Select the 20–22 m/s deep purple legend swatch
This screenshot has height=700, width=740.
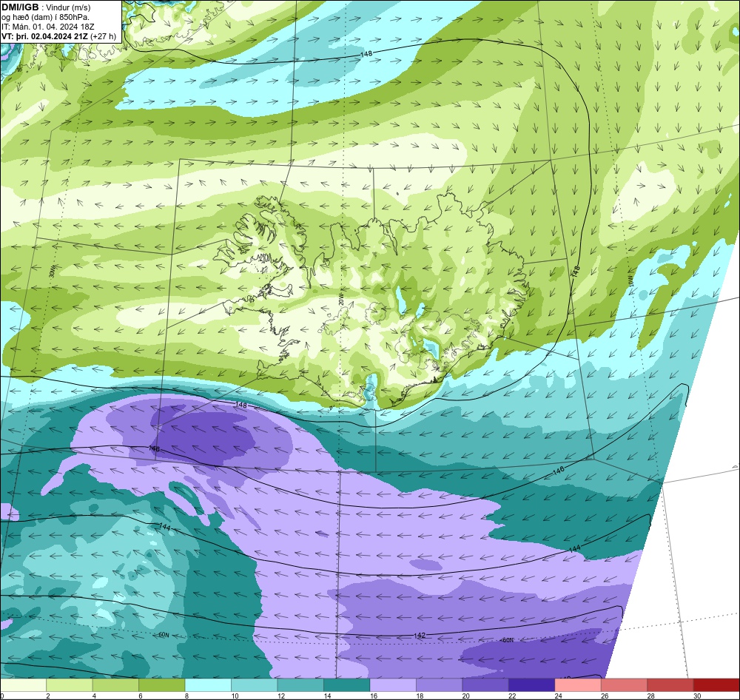[485, 685]
